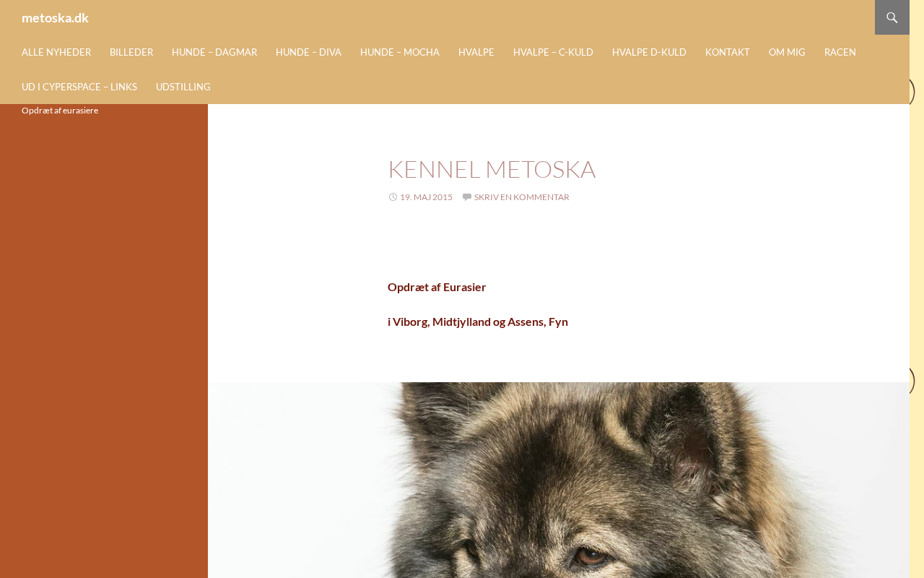Open the Racen page
Viewport: 924px width, 578px height.
coord(840,52)
